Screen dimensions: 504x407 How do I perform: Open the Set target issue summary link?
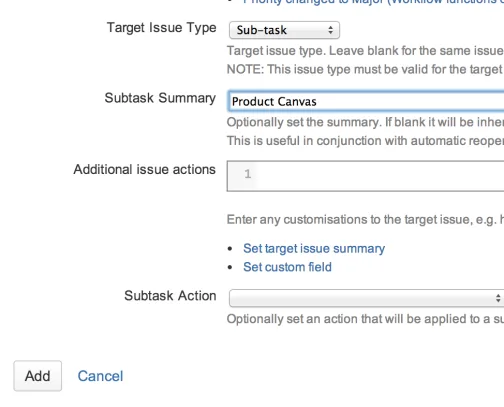pos(314,249)
